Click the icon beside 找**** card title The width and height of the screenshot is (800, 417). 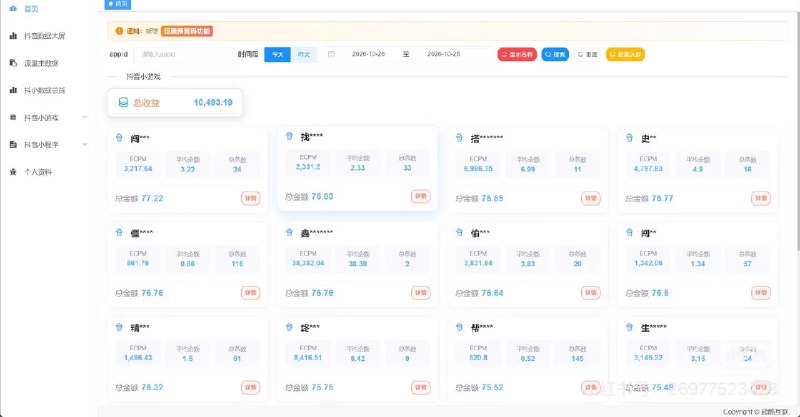[x=289, y=136]
